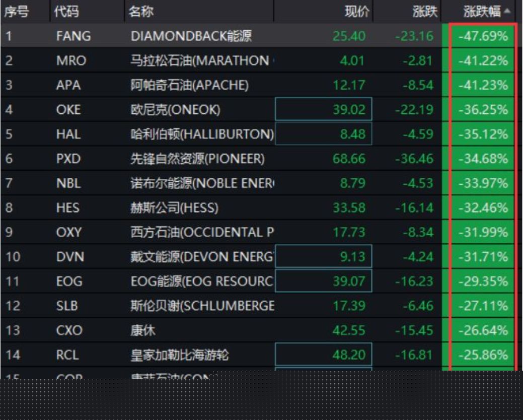Select stock code HAL
This screenshot has width=523, height=420.
point(68,134)
